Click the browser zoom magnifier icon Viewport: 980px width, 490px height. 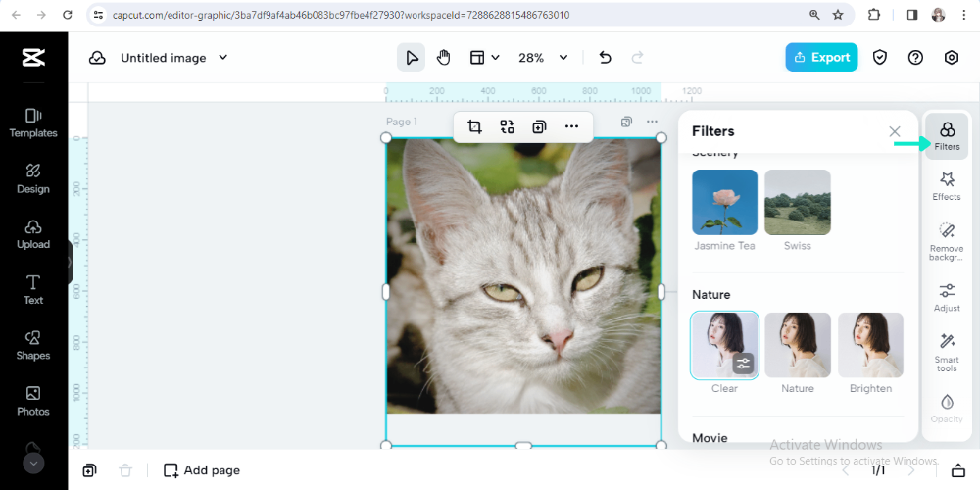(814, 15)
